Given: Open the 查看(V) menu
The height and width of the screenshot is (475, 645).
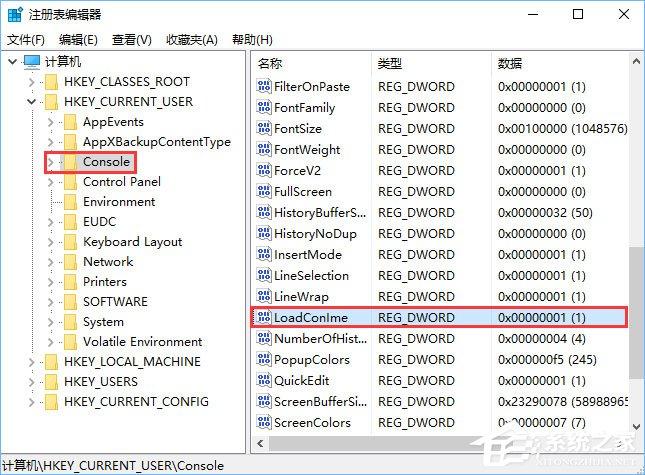Looking at the screenshot, I should [132, 40].
